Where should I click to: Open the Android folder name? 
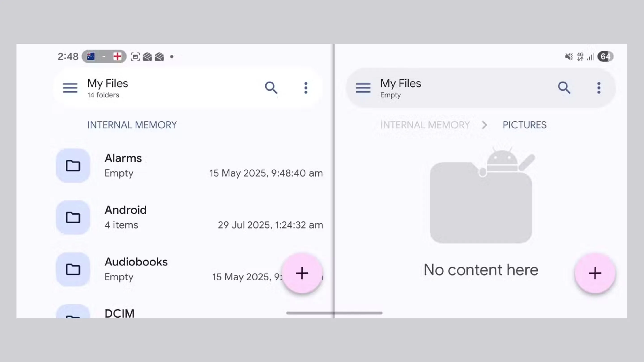[x=125, y=210]
